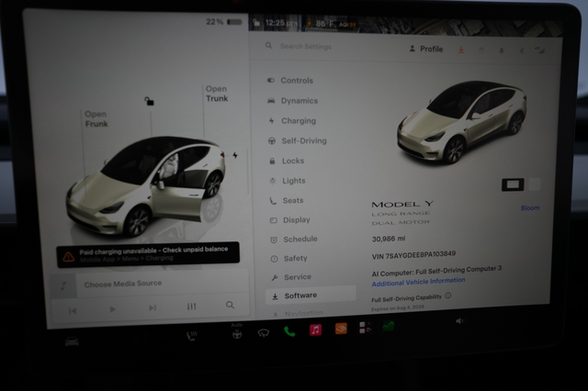Tap the 30,986 mi odometer reading
Image resolution: width=588 pixels, height=391 pixels.
tap(389, 239)
